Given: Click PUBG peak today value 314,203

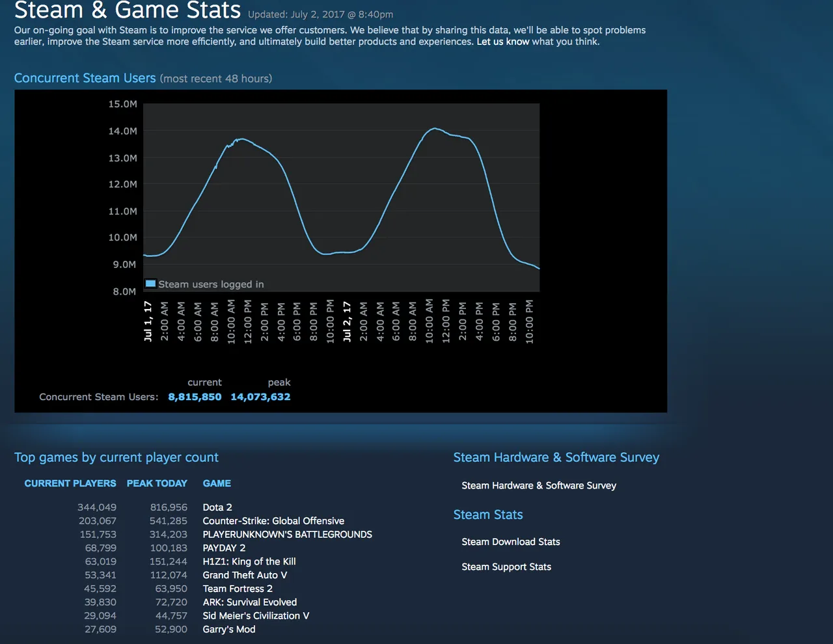Looking at the screenshot, I should click(x=169, y=535).
